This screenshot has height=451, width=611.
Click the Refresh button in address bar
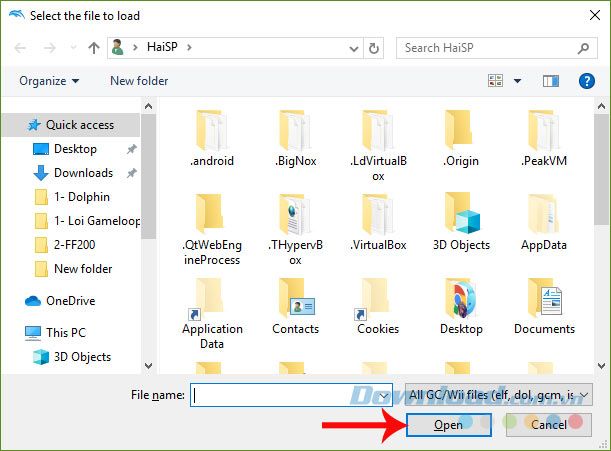click(x=374, y=47)
